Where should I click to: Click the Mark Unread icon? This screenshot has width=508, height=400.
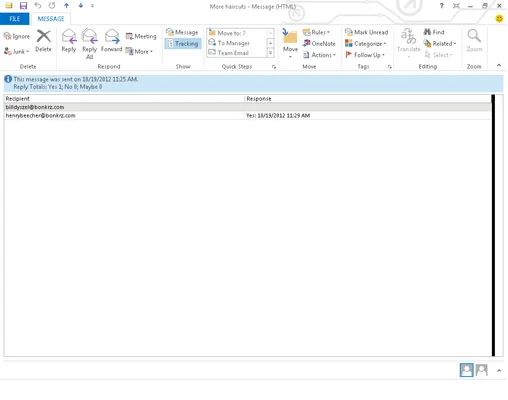(366, 32)
